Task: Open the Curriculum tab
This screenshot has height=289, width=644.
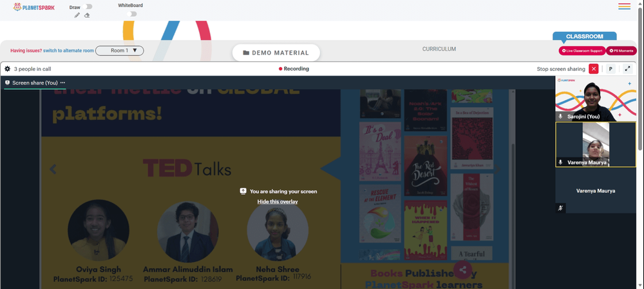Action: click(439, 49)
